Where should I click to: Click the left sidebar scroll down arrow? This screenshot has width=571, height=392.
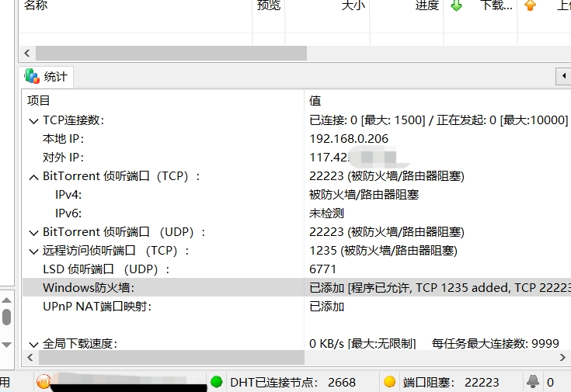pyautogui.click(x=6, y=345)
